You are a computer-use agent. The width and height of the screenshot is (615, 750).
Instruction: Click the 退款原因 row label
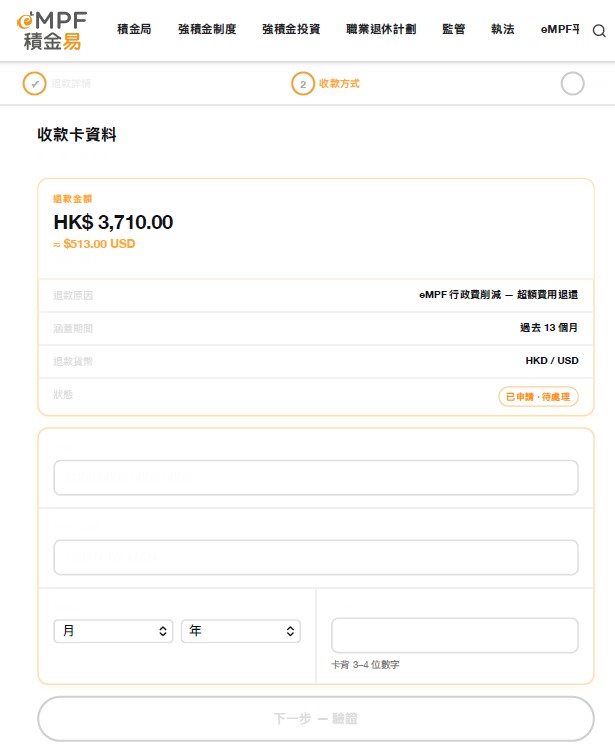coord(73,295)
